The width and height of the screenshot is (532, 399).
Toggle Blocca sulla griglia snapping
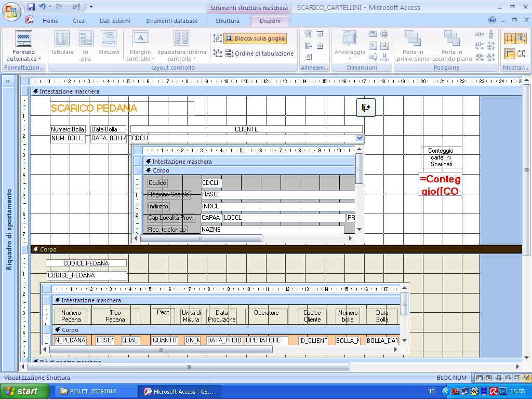255,38
